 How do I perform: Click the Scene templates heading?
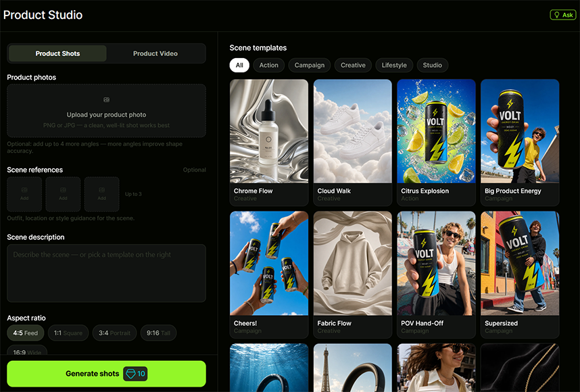coord(258,48)
